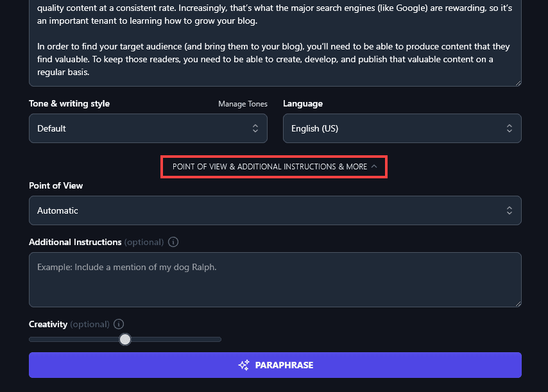
Task: Open the Point of View dropdown
Action: (275, 210)
